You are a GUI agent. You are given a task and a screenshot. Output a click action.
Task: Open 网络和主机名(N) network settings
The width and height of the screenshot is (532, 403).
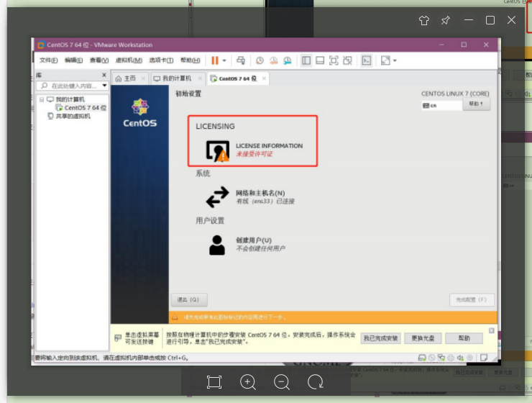coord(250,197)
